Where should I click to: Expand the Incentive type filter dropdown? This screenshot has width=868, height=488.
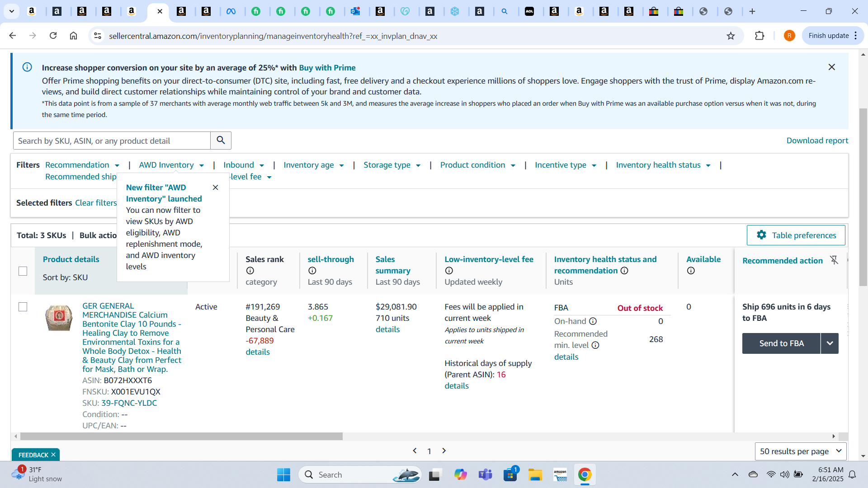point(566,165)
